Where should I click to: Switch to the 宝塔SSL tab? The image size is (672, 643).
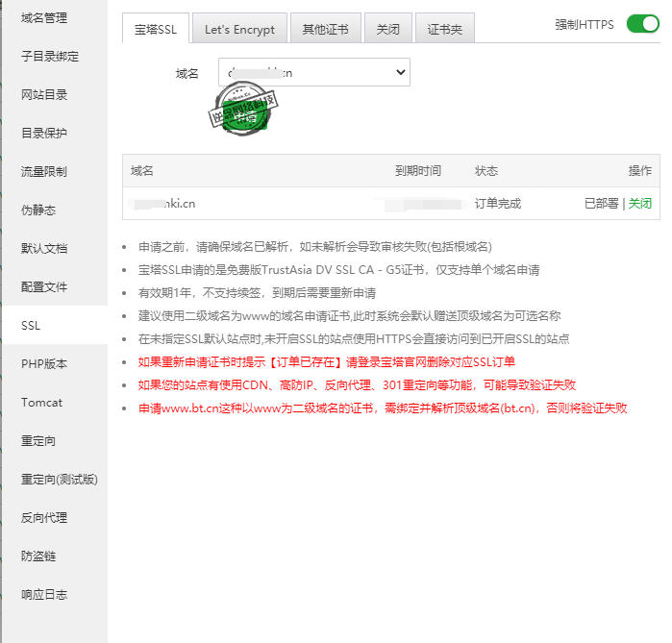tap(156, 29)
